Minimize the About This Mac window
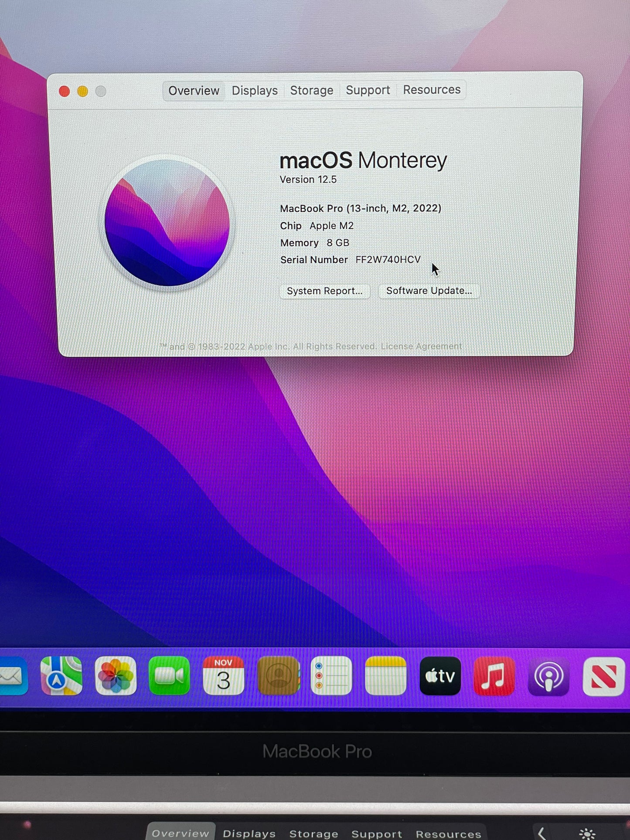The height and width of the screenshot is (840, 630). tap(82, 91)
